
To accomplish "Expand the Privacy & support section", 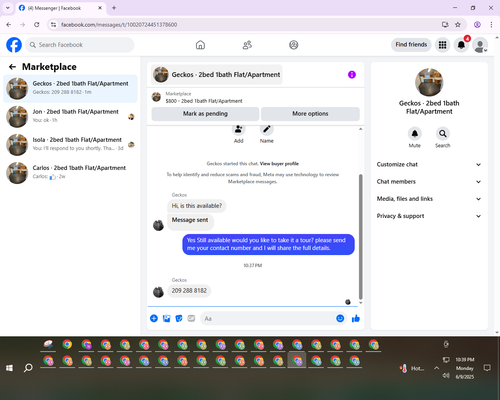I will (429, 216).
